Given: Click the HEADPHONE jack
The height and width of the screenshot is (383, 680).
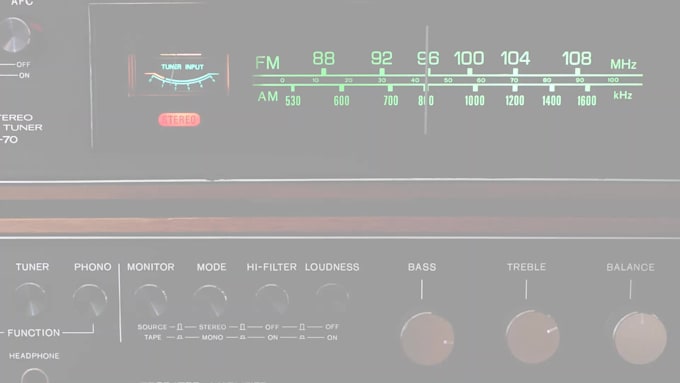Looking at the screenshot, I should point(34,376).
